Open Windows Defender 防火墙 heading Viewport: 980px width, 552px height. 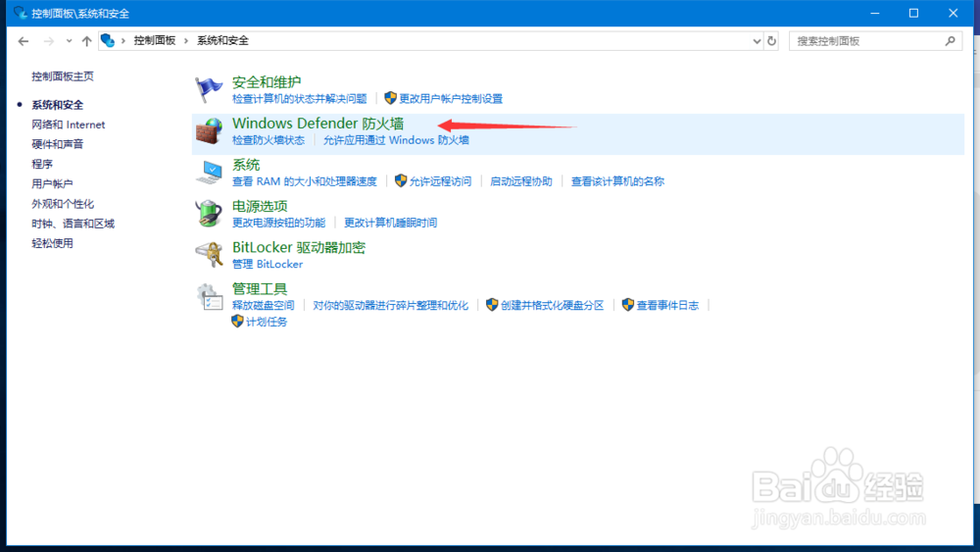click(318, 124)
